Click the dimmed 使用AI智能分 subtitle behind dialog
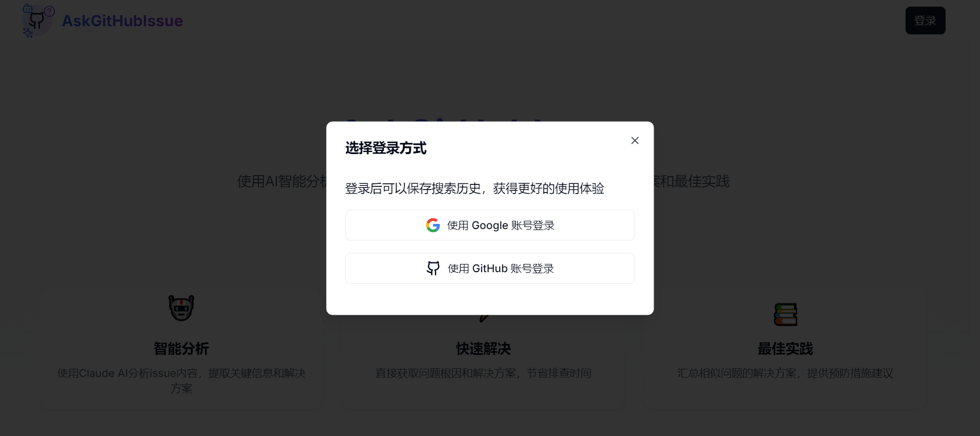This screenshot has width=980, height=436. 281,181
